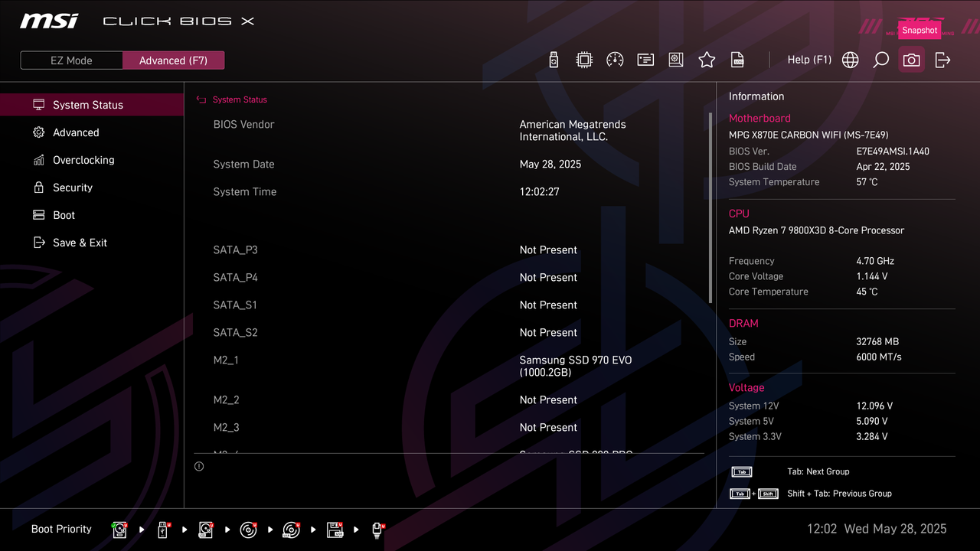
Task: Click Help (F1) button
Action: click(x=809, y=60)
